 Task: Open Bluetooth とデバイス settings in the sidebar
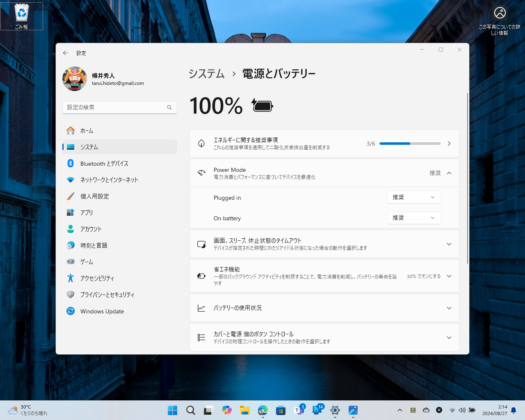point(104,163)
